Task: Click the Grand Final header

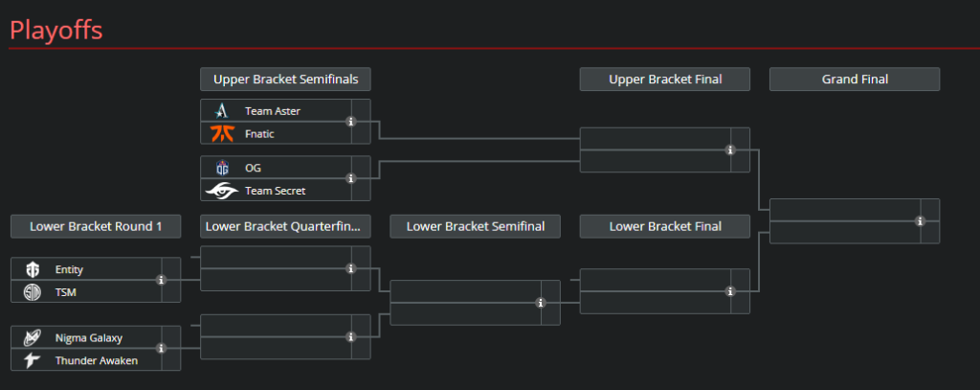Action: pos(854,80)
